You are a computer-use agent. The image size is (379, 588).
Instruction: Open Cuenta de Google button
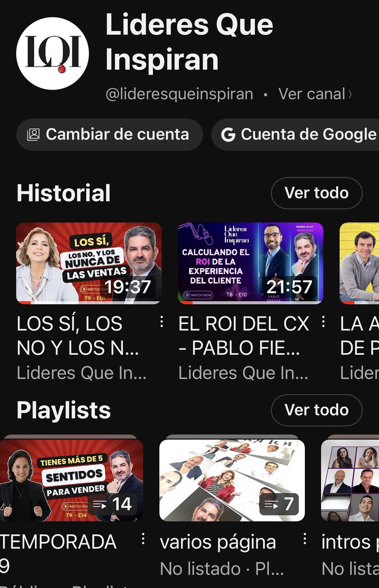pyautogui.click(x=295, y=134)
